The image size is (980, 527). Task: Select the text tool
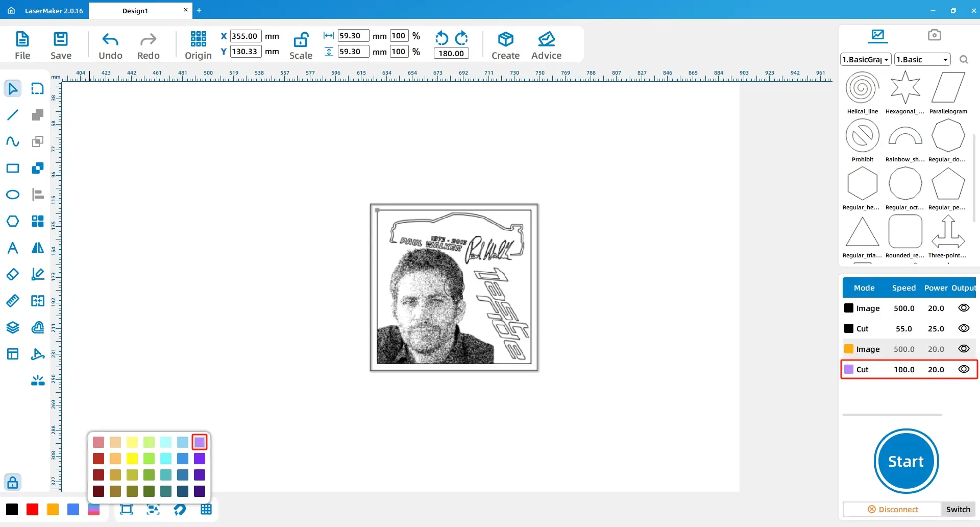point(13,248)
